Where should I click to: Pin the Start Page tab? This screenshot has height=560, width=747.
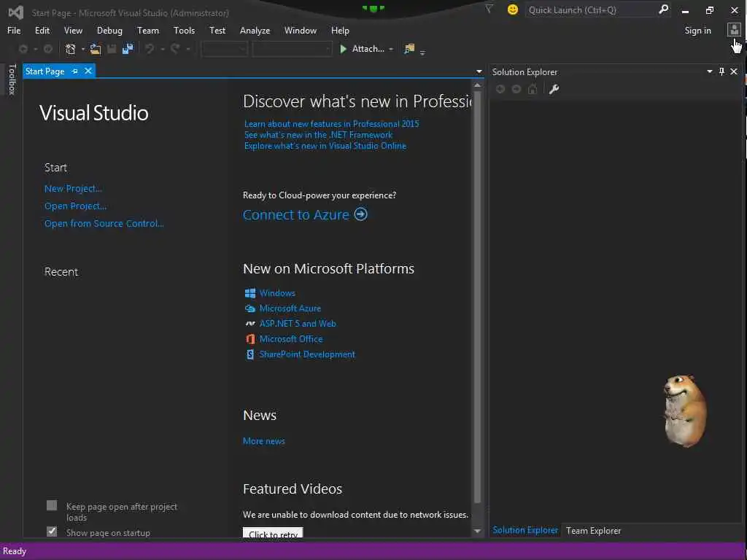(75, 71)
